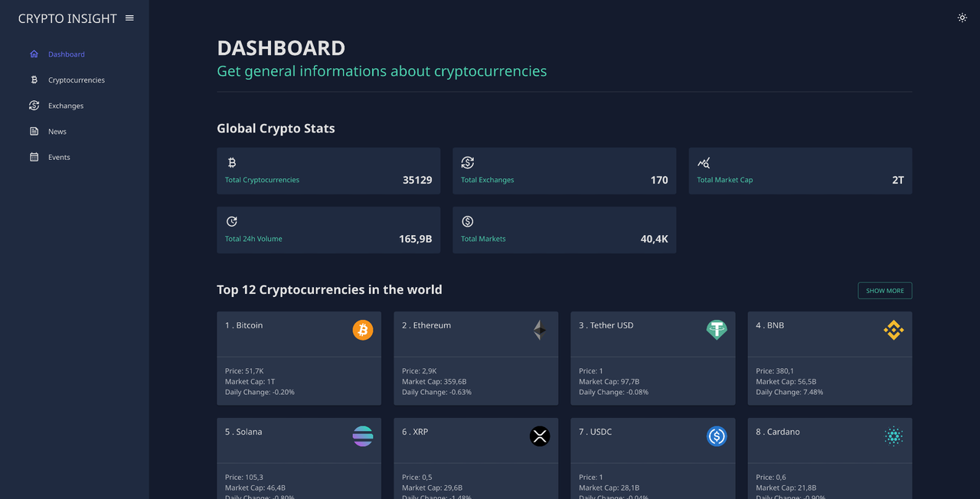The image size is (980, 499).
Task: Click the newspaper icon beside News
Action: coord(34,132)
